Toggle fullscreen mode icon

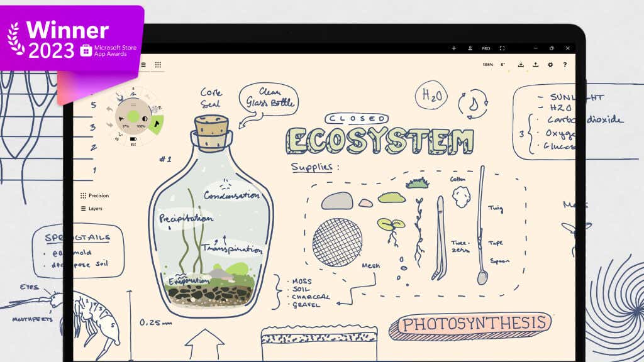click(502, 48)
